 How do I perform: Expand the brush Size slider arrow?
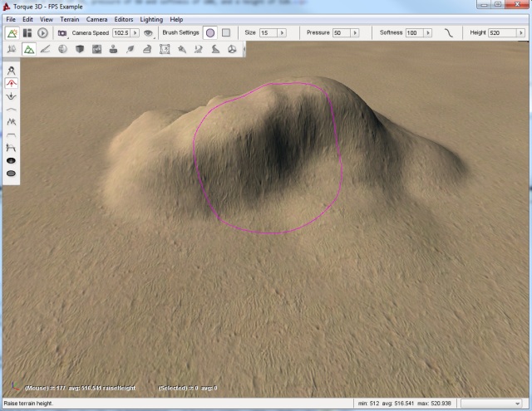[x=282, y=32]
